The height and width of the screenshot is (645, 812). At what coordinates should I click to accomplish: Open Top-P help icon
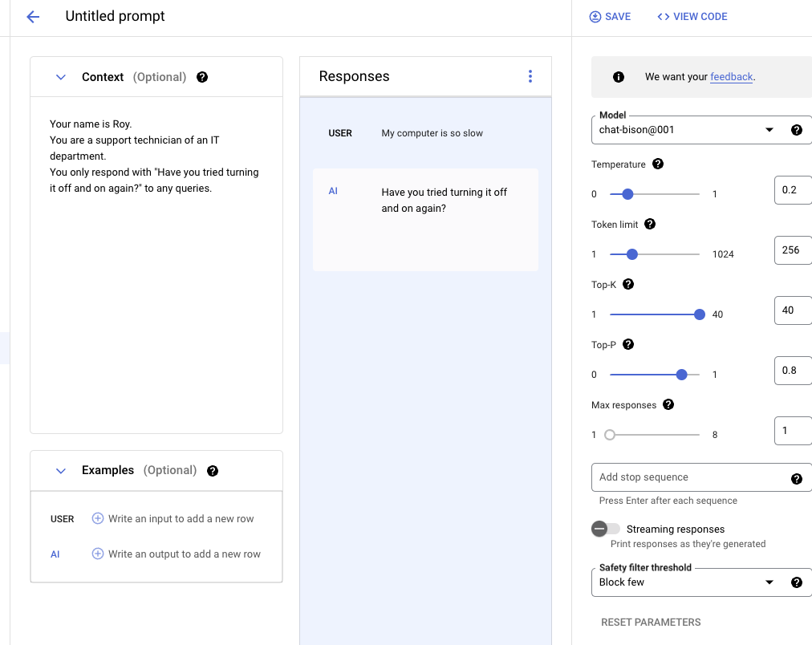(628, 344)
